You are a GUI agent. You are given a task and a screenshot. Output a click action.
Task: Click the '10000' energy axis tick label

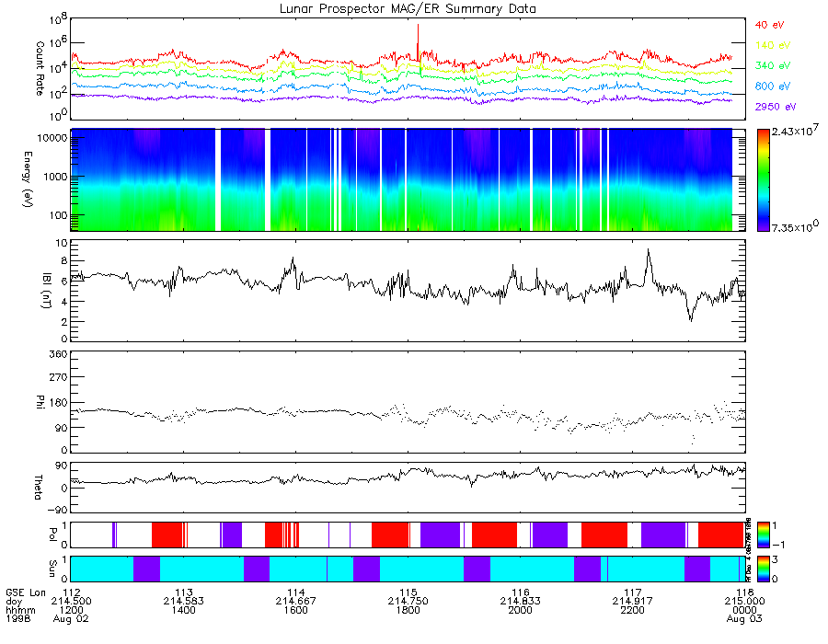pos(54,138)
